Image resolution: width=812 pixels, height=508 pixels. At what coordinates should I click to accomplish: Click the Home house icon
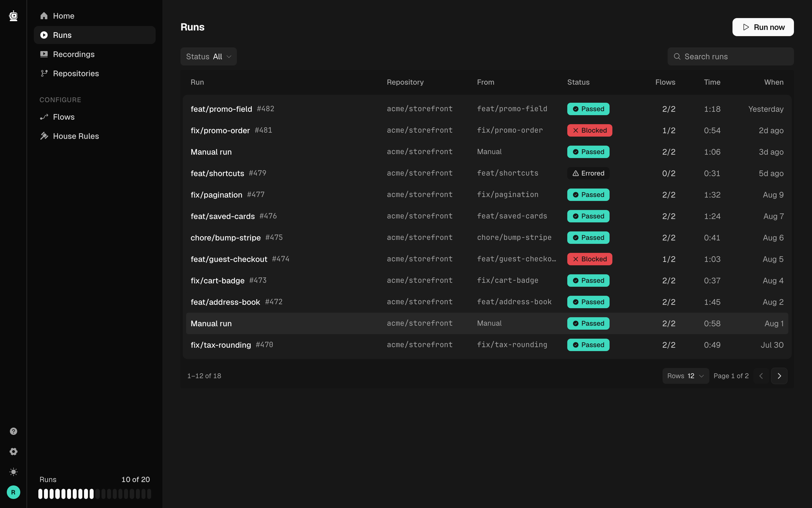click(44, 16)
